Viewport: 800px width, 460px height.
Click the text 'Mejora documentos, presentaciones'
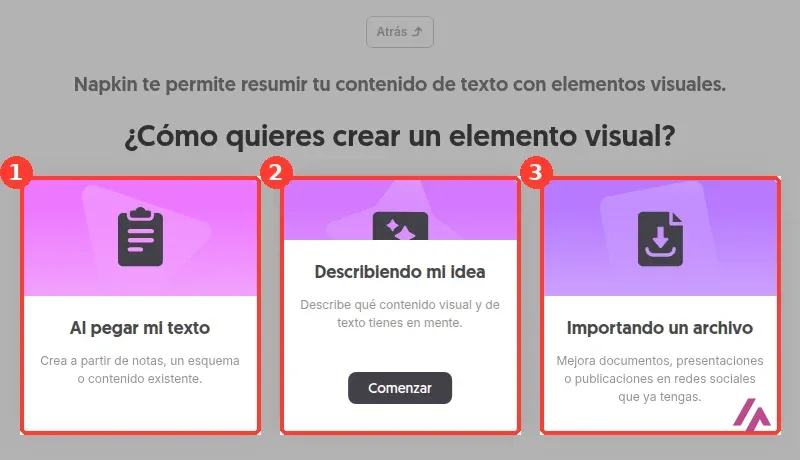tap(660, 361)
